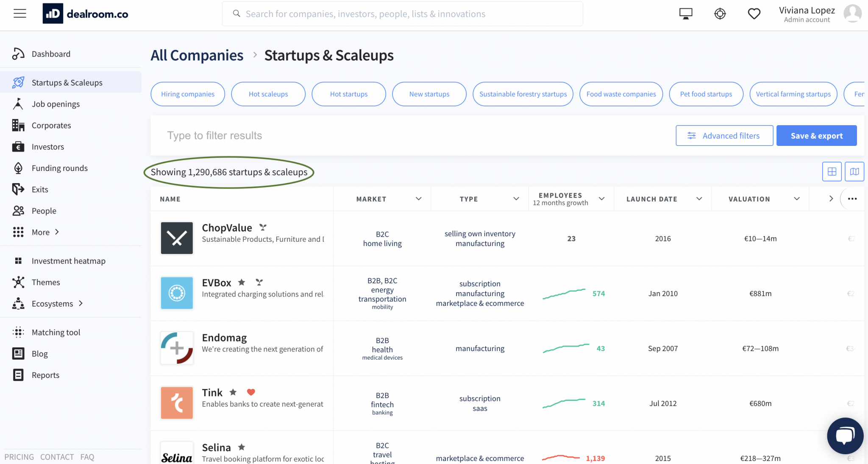The width and height of the screenshot is (868, 464).
Task: Toggle the red heart next to Tink
Action: point(251,392)
